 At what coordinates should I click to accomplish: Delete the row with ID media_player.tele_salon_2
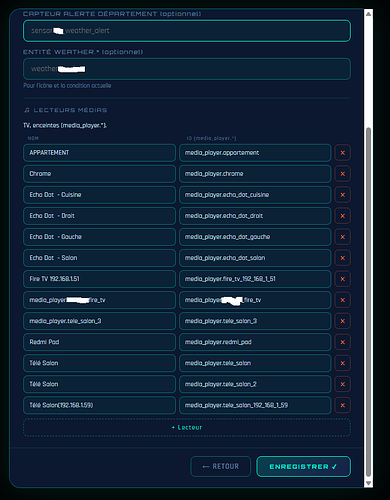tap(342, 384)
